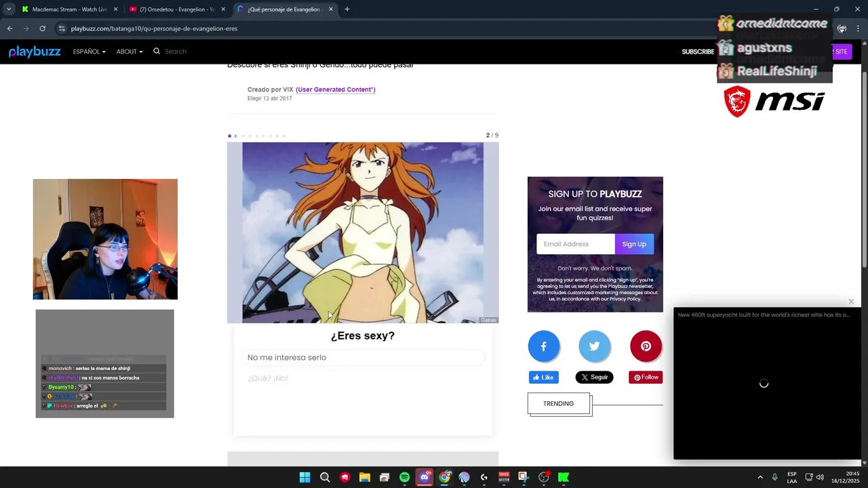The width and height of the screenshot is (868, 488).
Task: Open the User Generated Content link
Action: click(336, 89)
